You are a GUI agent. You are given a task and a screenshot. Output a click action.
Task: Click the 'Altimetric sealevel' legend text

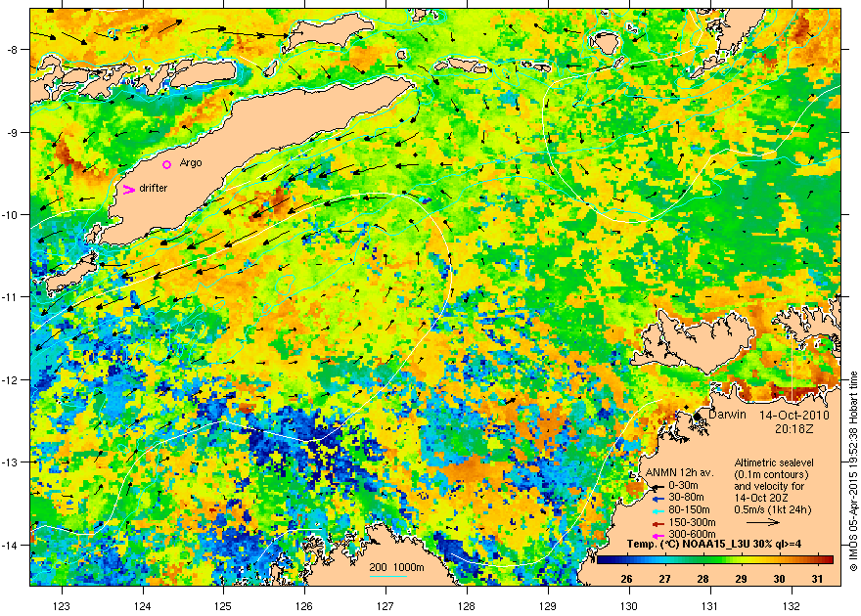774,462
